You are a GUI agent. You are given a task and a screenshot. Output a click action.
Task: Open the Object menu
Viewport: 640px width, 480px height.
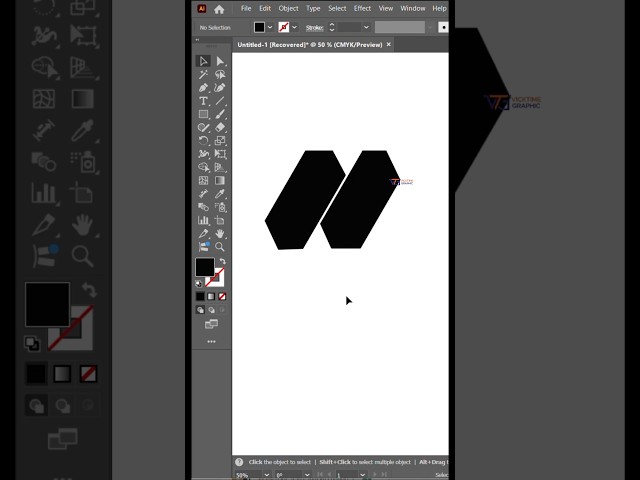tap(289, 9)
